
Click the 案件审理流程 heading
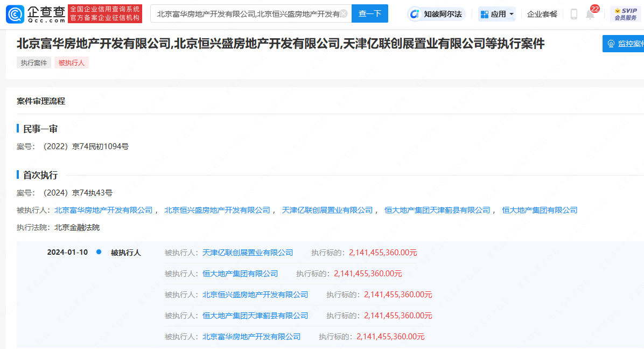coord(41,101)
